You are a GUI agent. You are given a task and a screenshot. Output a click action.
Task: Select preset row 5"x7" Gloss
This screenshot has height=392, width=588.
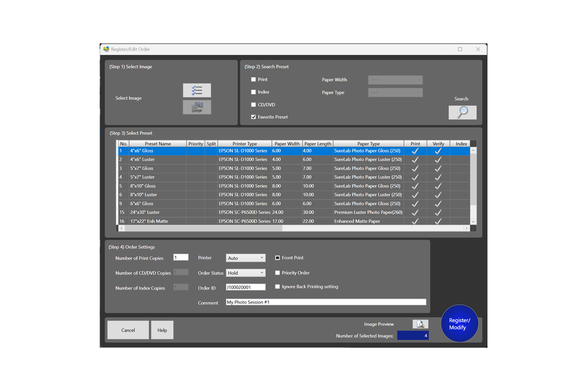[294, 169]
